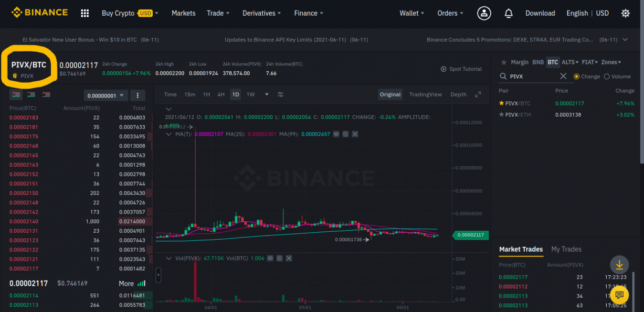Open the notifications bell
Screen dimensions: 644x312
click(509, 13)
